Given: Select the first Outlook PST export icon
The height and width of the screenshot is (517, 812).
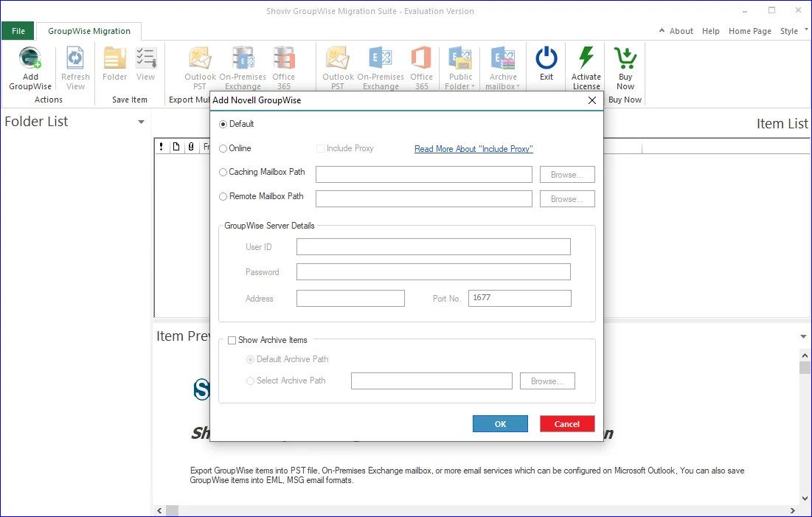Looking at the screenshot, I should pyautogui.click(x=200, y=58).
